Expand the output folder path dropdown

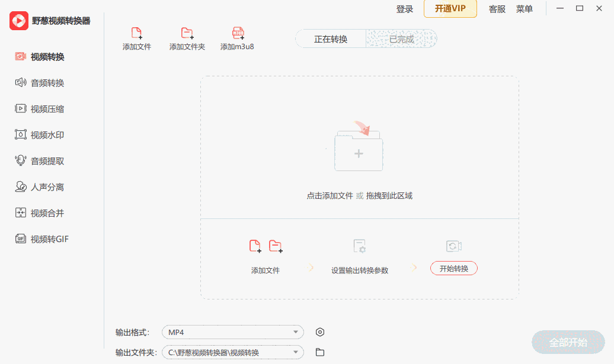(x=295, y=352)
